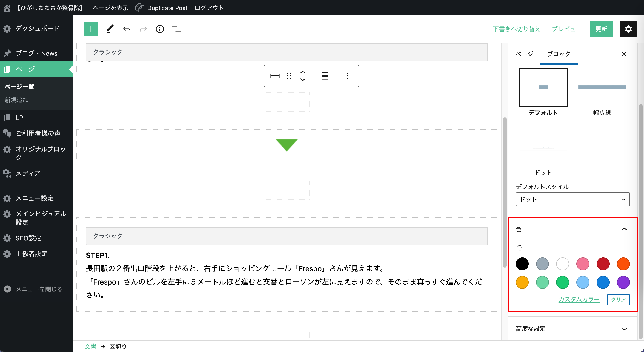Select the デフォルト separator style
The width and height of the screenshot is (644, 352).
[x=543, y=88]
